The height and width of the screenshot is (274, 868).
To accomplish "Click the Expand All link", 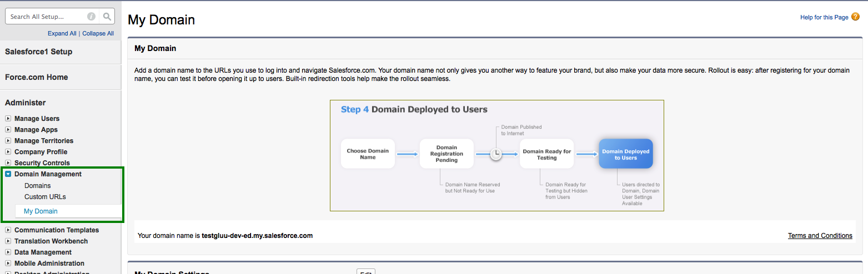I will [62, 33].
